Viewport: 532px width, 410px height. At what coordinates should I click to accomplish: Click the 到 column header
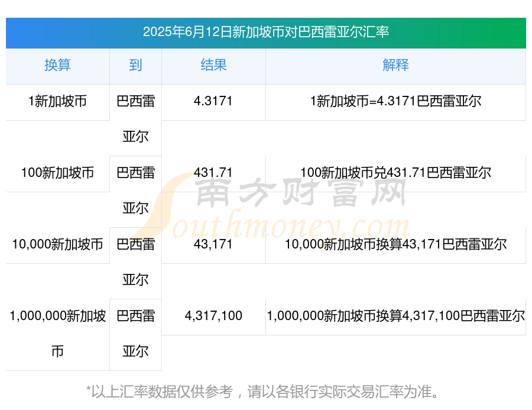pyautogui.click(x=135, y=65)
